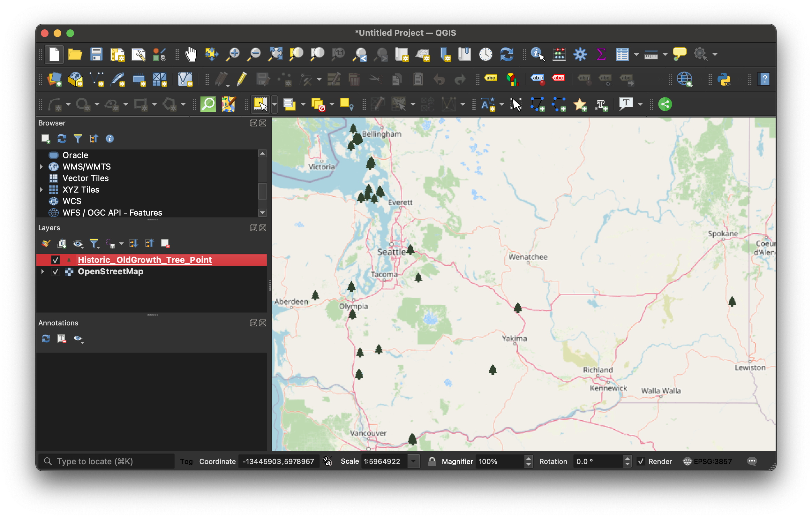Uncheck the Historic_OldGrowth_Tree_Point layer visibility

[x=55, y=260]
